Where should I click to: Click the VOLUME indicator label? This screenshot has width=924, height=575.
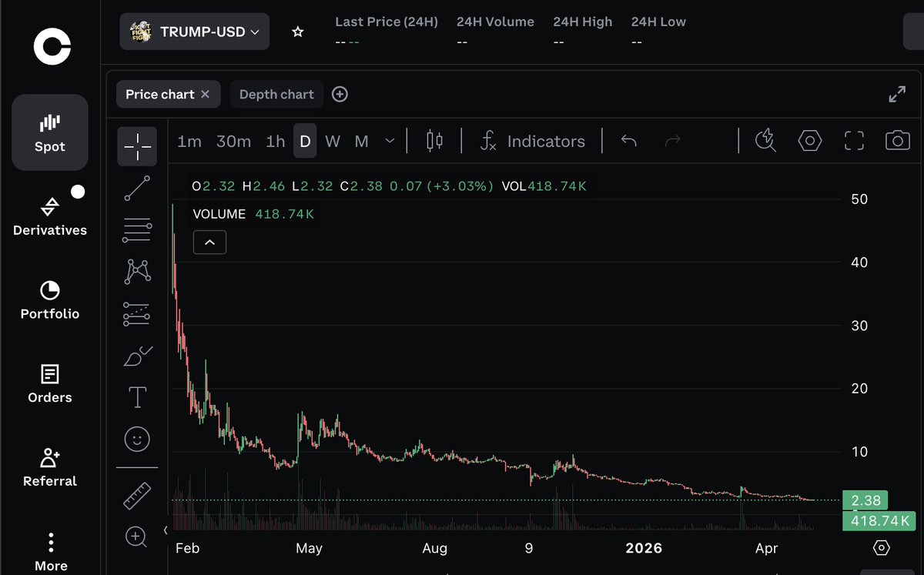click(x=219, y=214)
